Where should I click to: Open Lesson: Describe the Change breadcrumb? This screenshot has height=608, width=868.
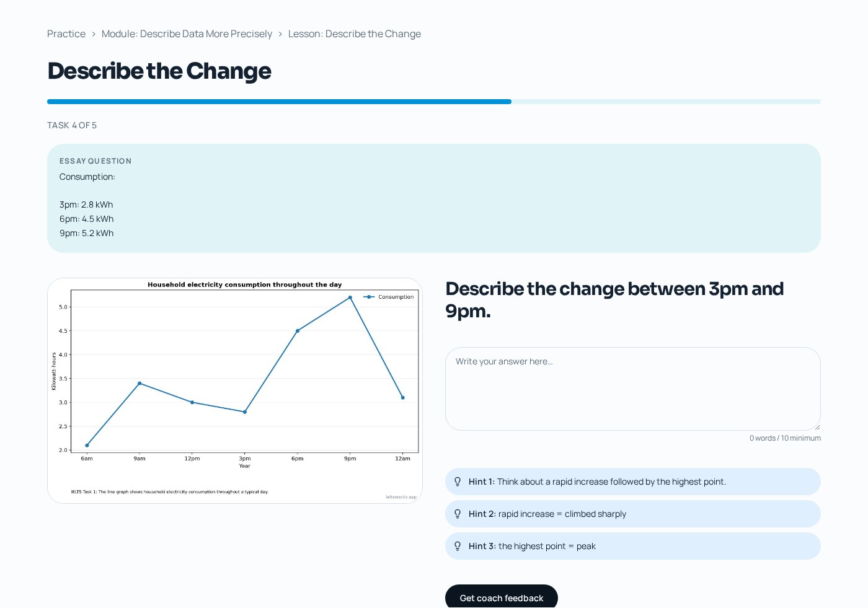(355, 33)
